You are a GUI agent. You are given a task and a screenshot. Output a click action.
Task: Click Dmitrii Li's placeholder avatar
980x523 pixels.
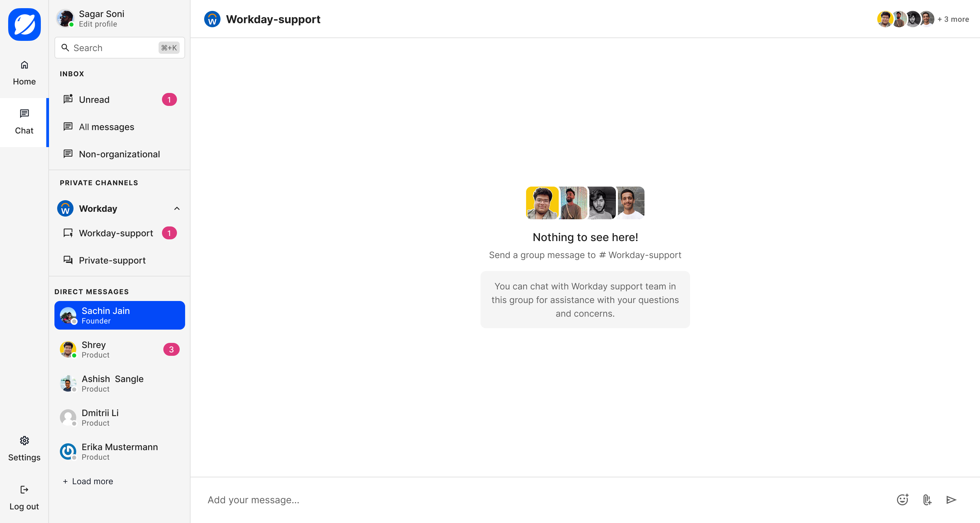pyautogui.click(x=68, y=417)
